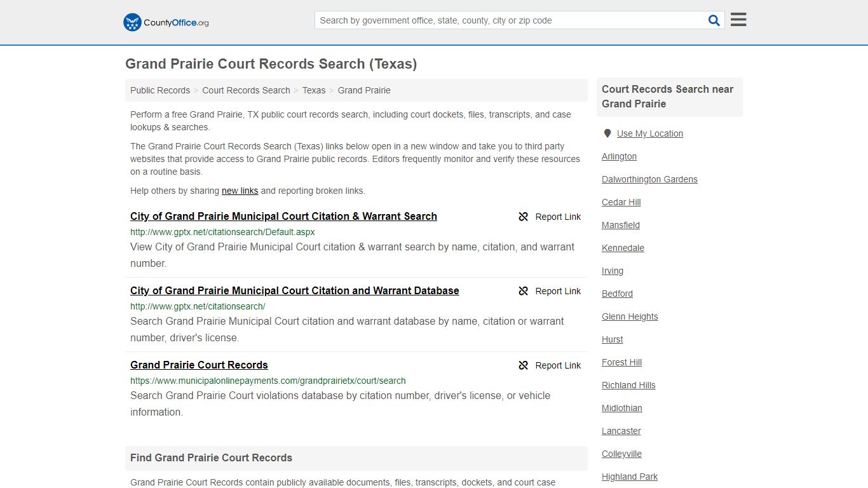Open Forest Hill link
868x488 pixels.
coord(621,362)
